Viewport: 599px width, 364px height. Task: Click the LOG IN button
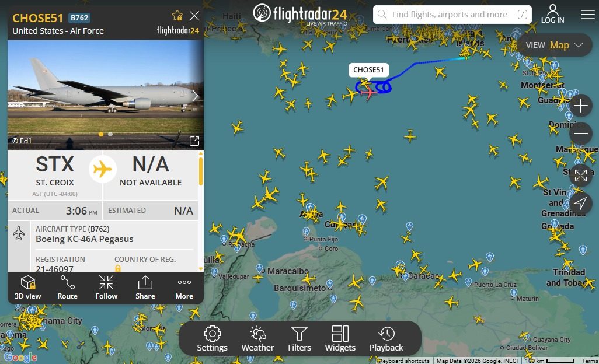(552, 14)
